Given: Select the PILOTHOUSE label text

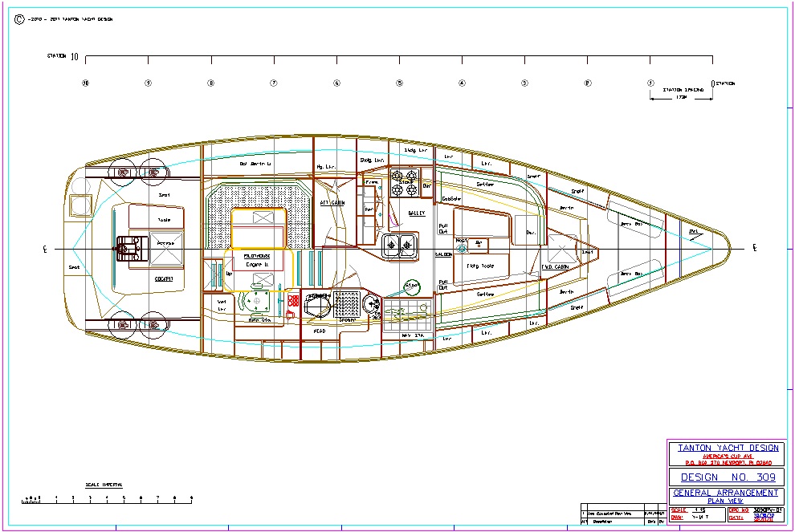Looking at the screenshot, I should click(245, 255).
